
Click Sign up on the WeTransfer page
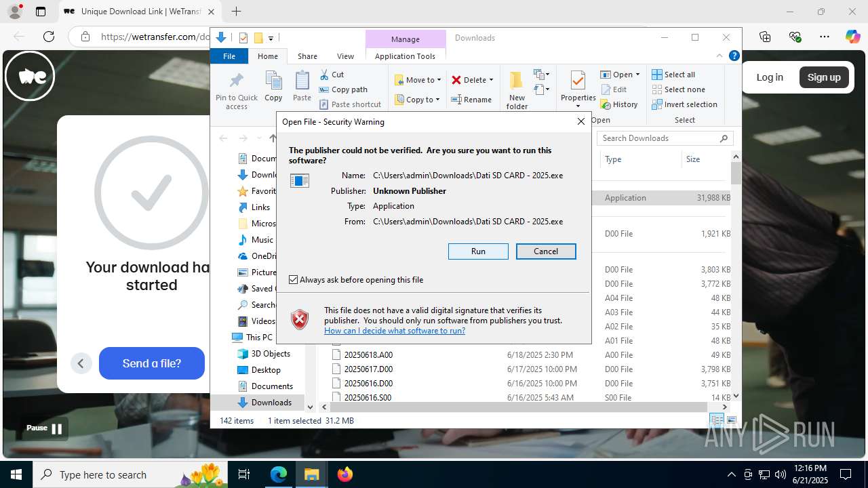(x=824, y=77)
